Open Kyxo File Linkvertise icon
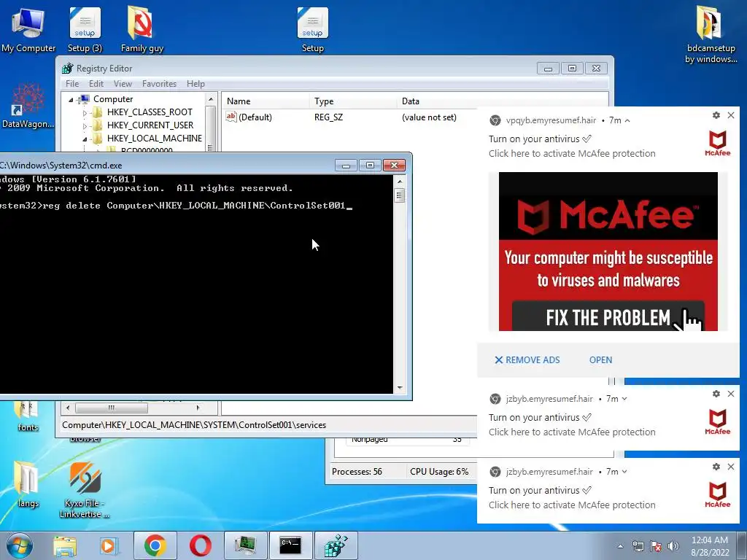The width and height of the screenshot is (747, 560). click(x=85, y=489)
